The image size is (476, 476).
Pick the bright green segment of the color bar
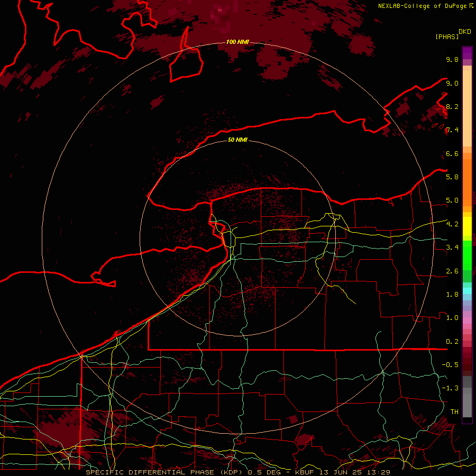tap(467, 255)
